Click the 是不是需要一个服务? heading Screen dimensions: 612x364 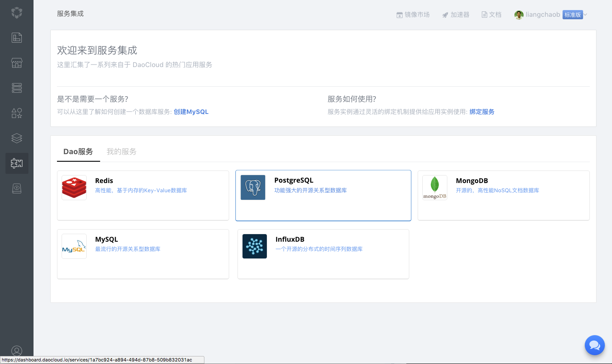pos(93,99)
